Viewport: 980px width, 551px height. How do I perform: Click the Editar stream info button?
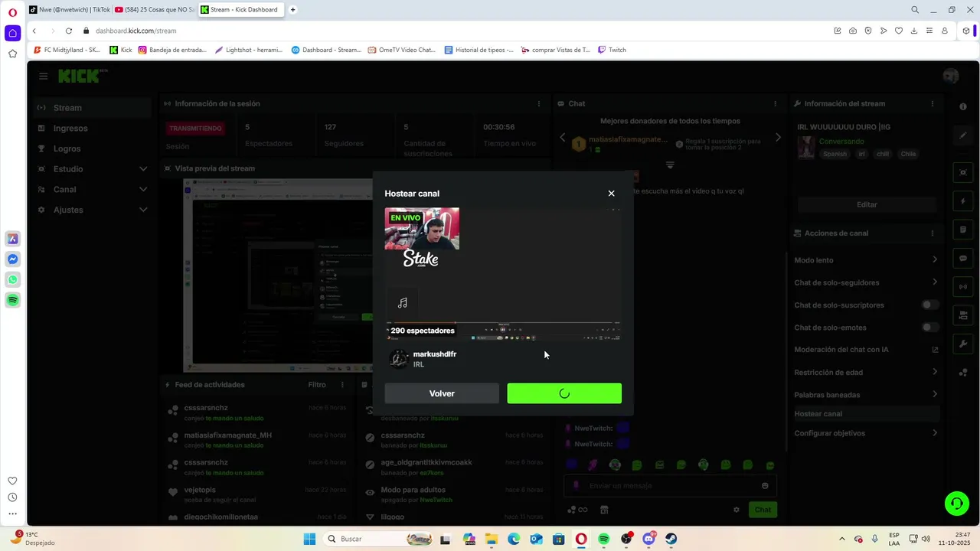(x=867, y=204)
